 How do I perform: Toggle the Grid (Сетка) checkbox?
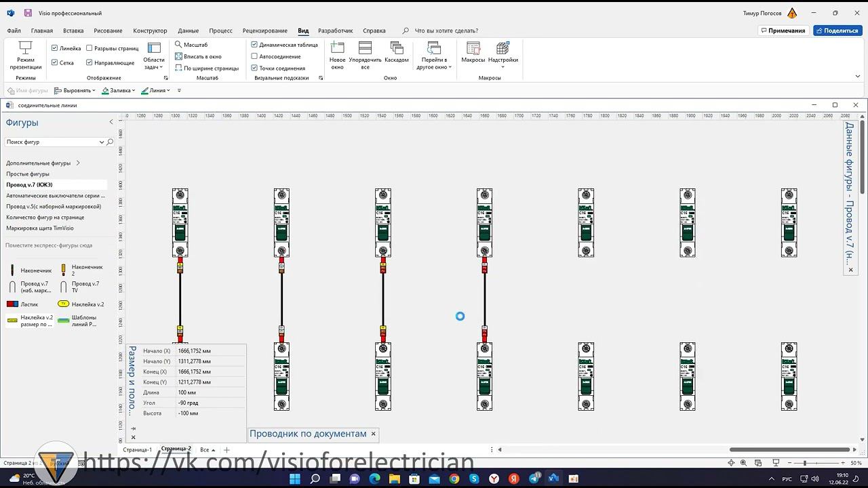coord(55,62)
